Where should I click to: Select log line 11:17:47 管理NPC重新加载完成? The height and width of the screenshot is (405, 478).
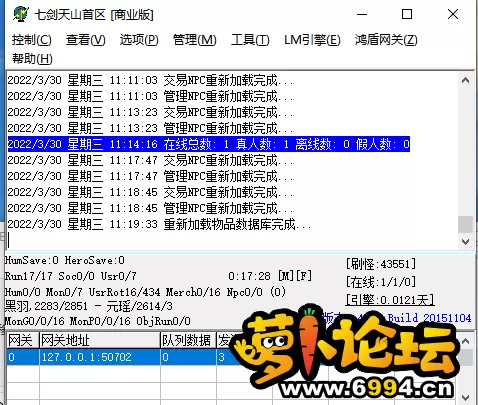(x=150, y=176)
